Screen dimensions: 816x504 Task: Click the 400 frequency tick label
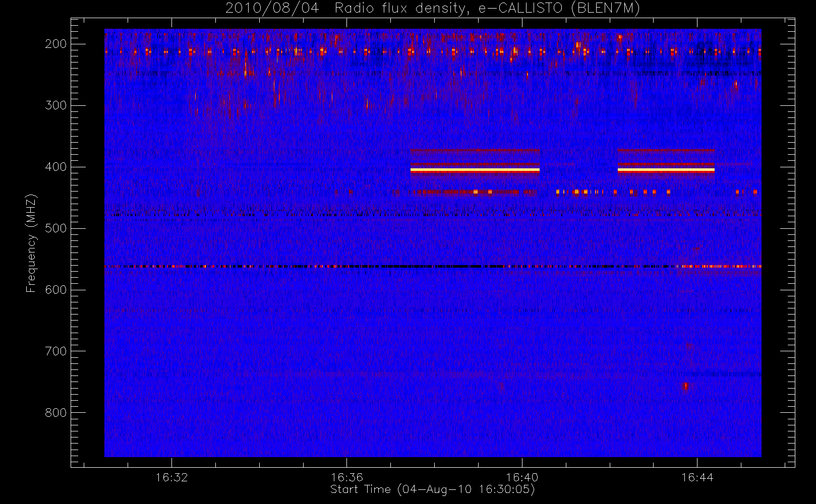tap(56, 167)
